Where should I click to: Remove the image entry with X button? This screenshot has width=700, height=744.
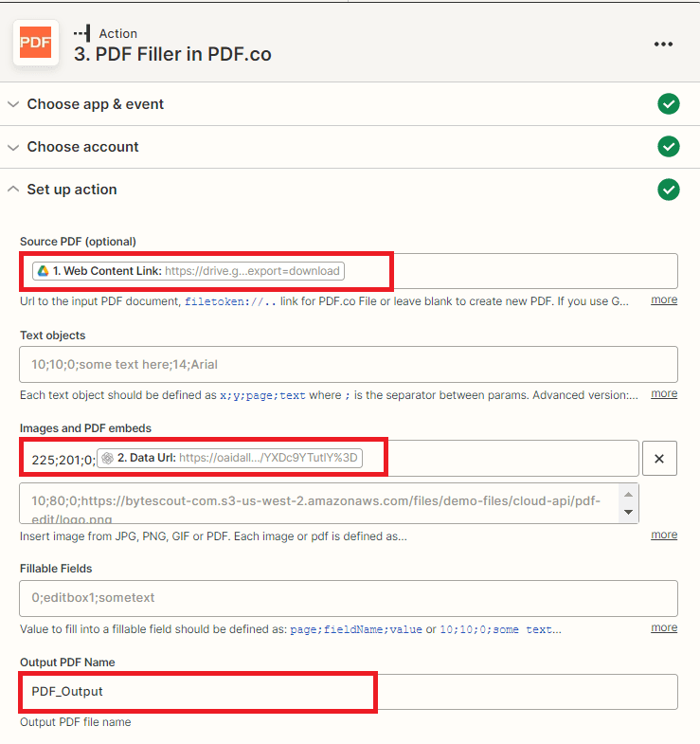click(659, 459)
